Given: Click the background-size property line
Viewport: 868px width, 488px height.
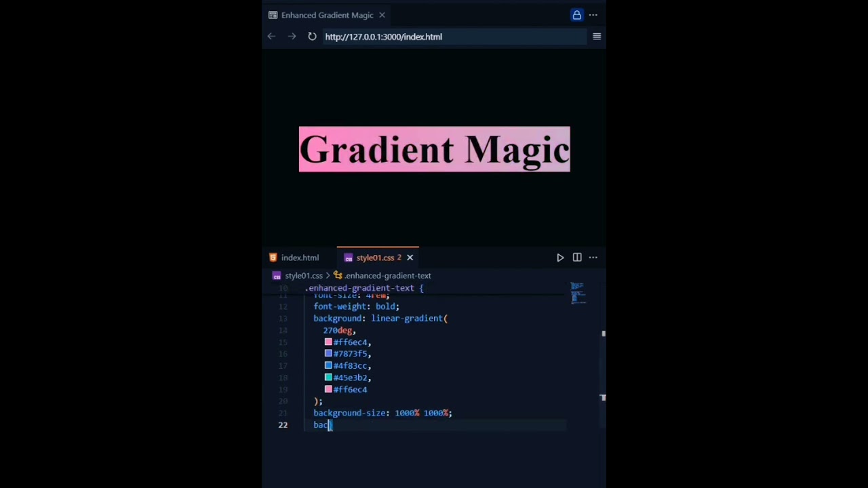Looking at the screenshot, I should pos(382,413).
